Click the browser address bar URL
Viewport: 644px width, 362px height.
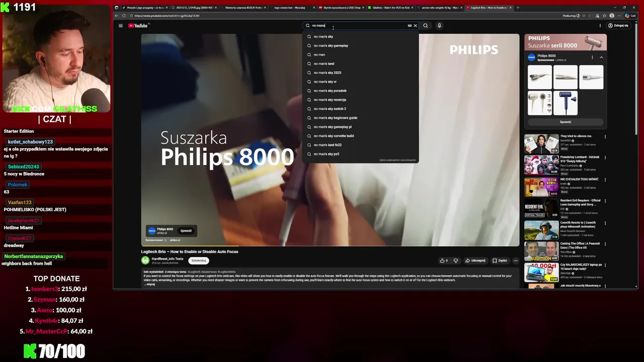[x=167, y=16]
